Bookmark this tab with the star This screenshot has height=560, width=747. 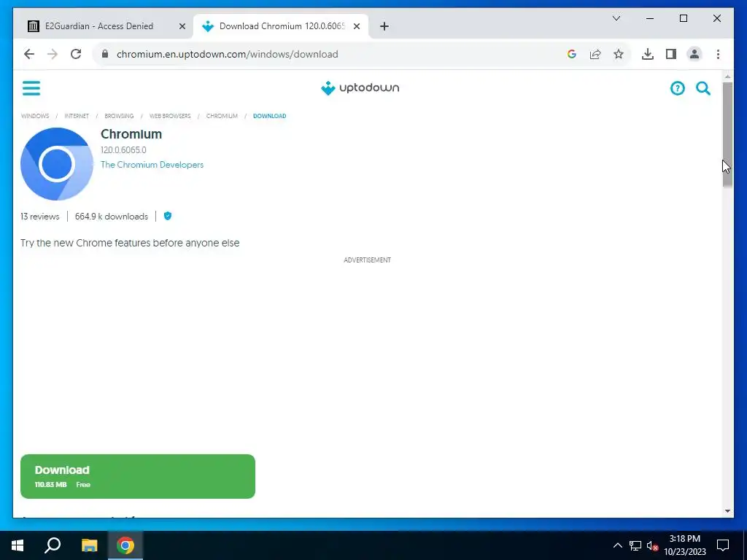tap(619, 54)
